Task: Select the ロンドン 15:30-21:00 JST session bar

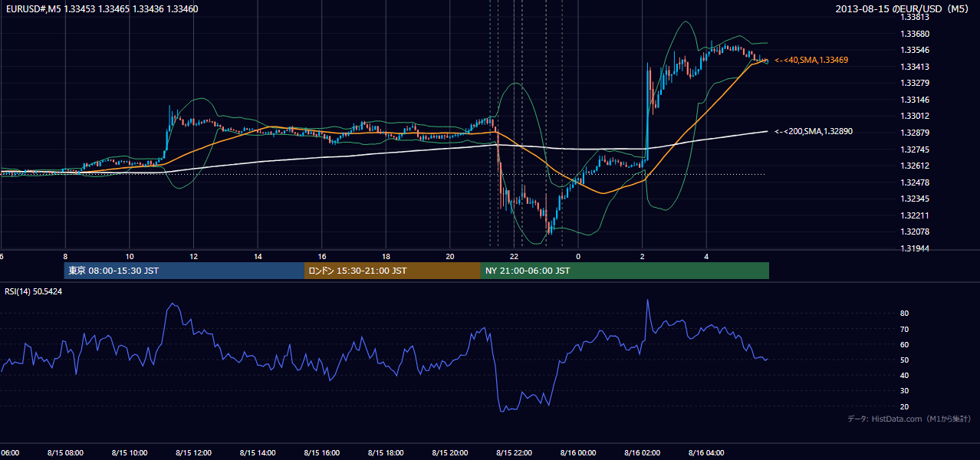Action: pyautogui.click(x=393, y=271)
